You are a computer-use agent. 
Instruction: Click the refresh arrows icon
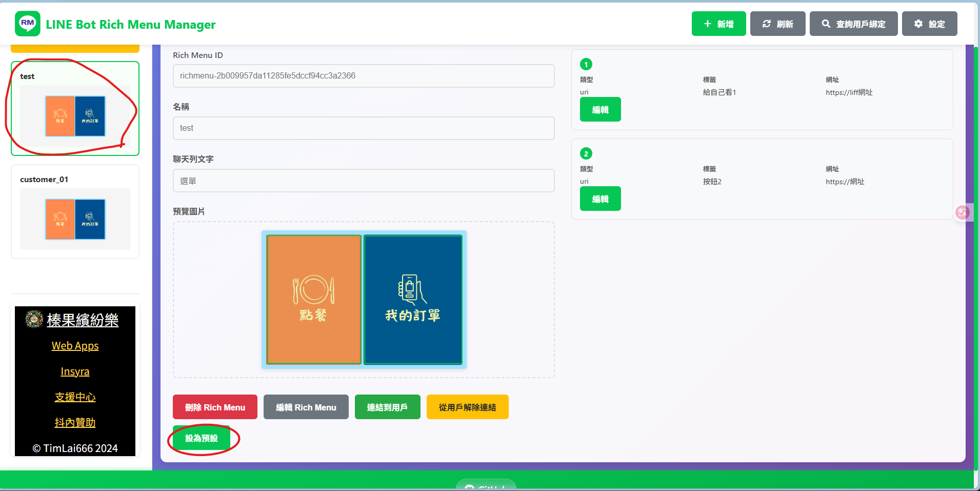[766, 24]
